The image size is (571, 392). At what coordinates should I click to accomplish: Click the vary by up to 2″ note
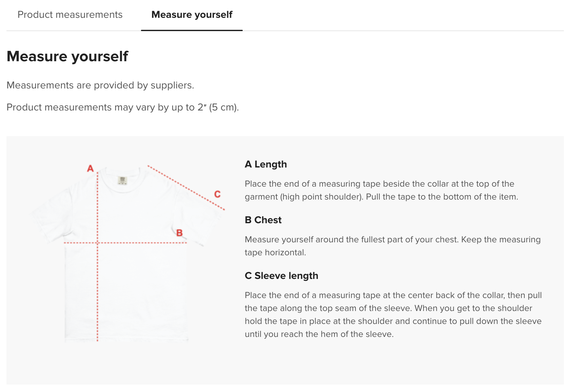[x=122, y=107]
